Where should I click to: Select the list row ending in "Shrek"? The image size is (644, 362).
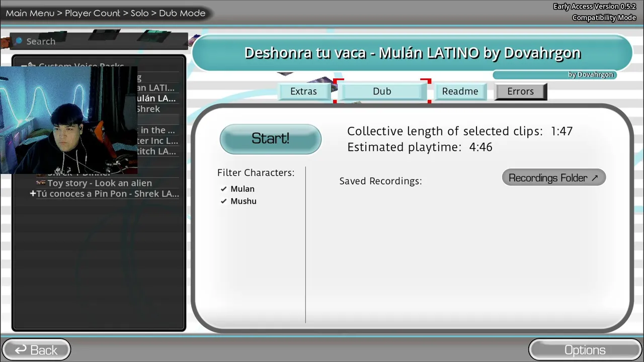(x=148, y=109)
